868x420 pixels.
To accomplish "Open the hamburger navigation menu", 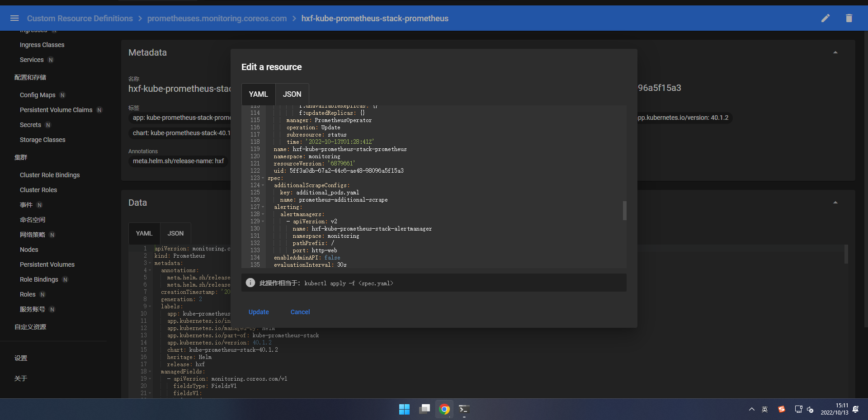I will [x=14, y=18].
